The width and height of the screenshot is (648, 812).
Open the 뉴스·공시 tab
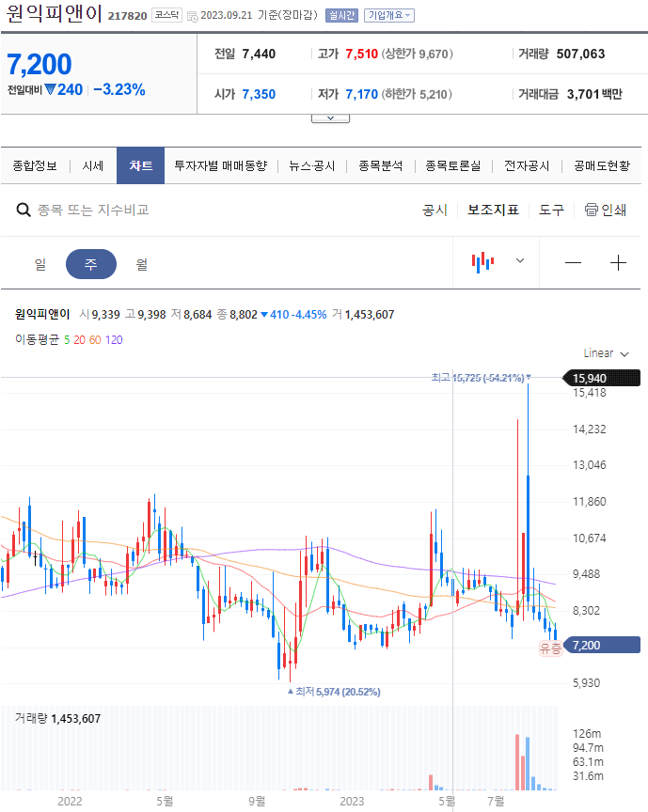point(312,165)
